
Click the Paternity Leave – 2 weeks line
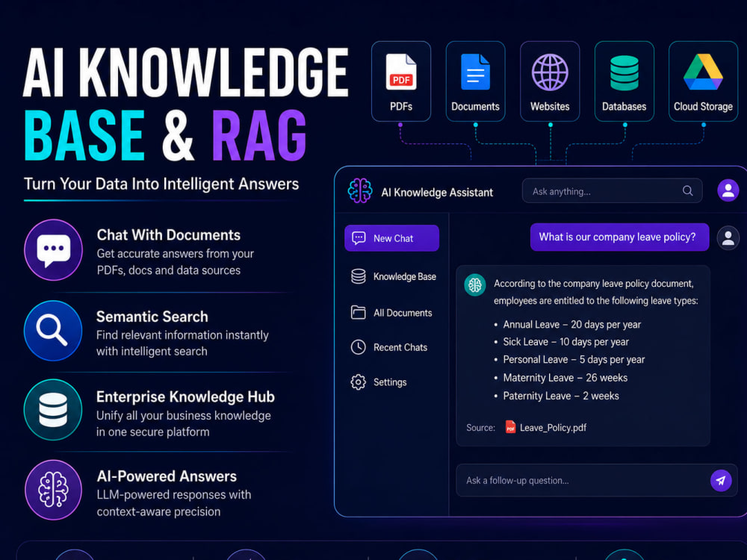pos(561,396)
